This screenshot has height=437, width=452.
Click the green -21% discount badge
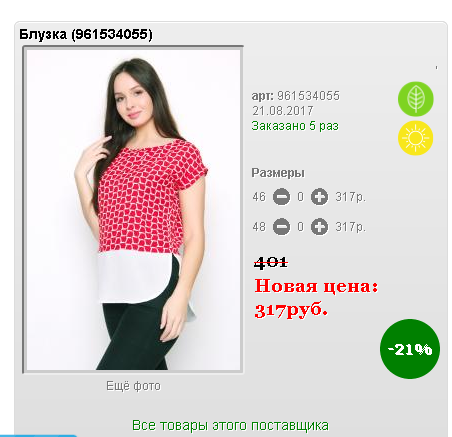410,349
